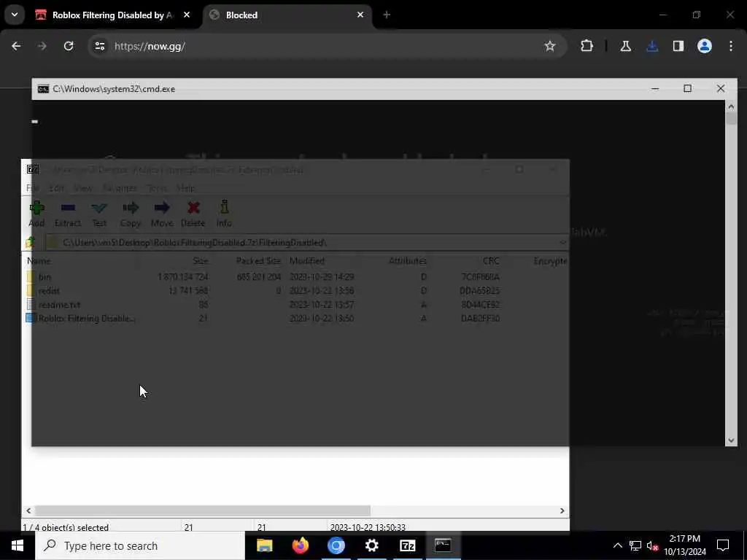Open a new Chrome tab
The height and width of the screenshot is (560, 747).
coord(387,15)
